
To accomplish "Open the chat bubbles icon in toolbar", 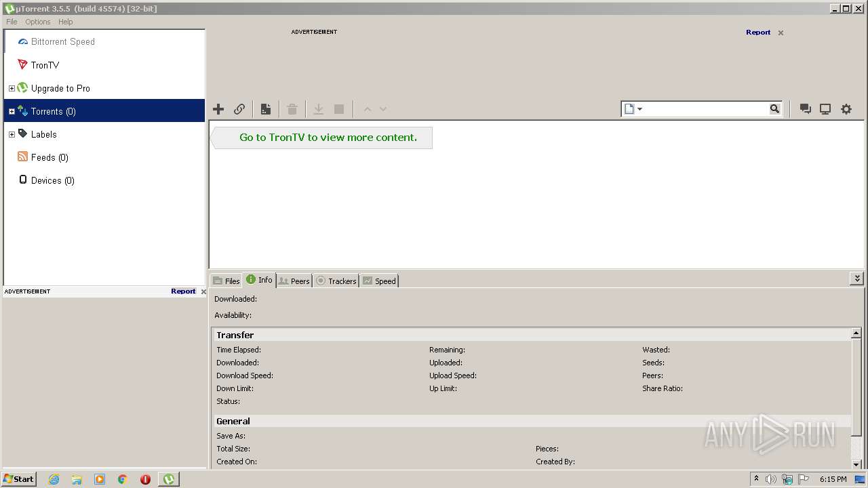I will coord(805,109).
